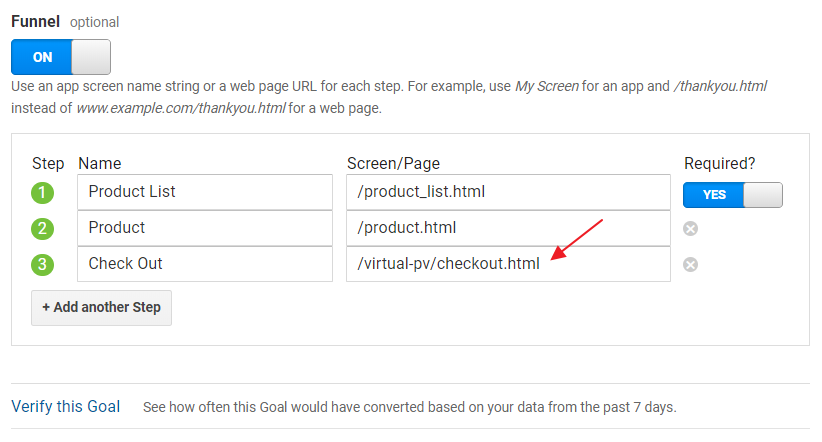Edit the Product List name field
The image size is (822, 442).
click(x=204, y=192)
